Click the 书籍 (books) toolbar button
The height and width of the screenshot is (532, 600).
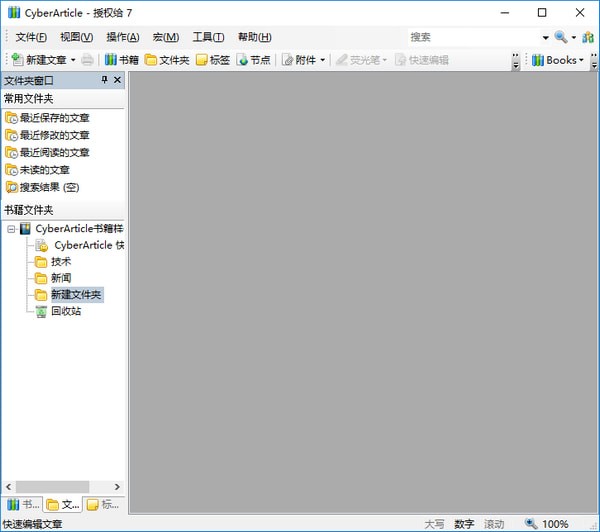pyautogui.click(x=121, y=60)
